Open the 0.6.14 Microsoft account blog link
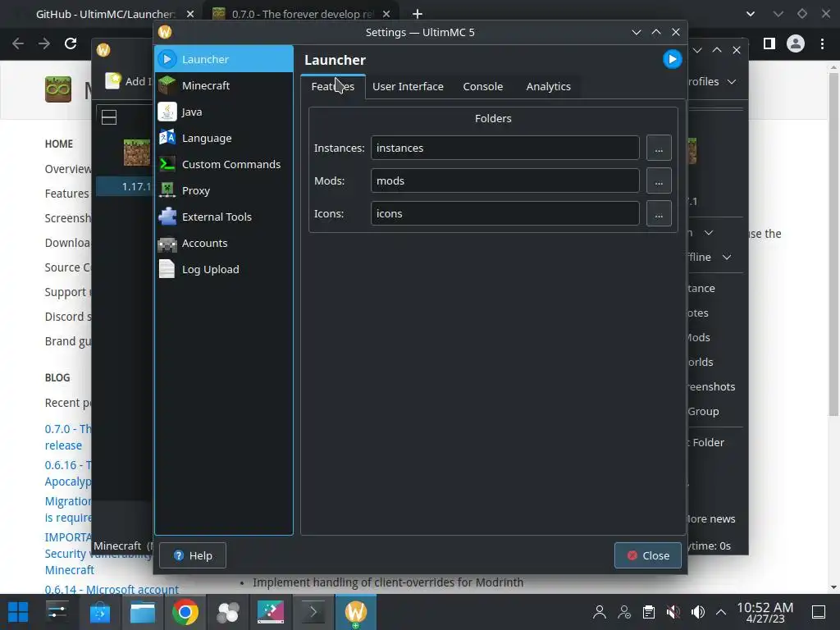The width and height of the screenshot is (840, 630). coord(112,589)
